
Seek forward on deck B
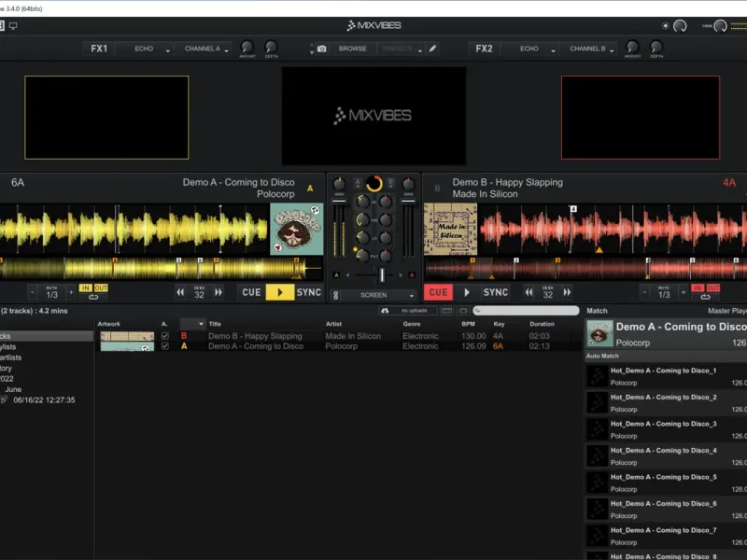pyautogui.click(x=567, y=292)
